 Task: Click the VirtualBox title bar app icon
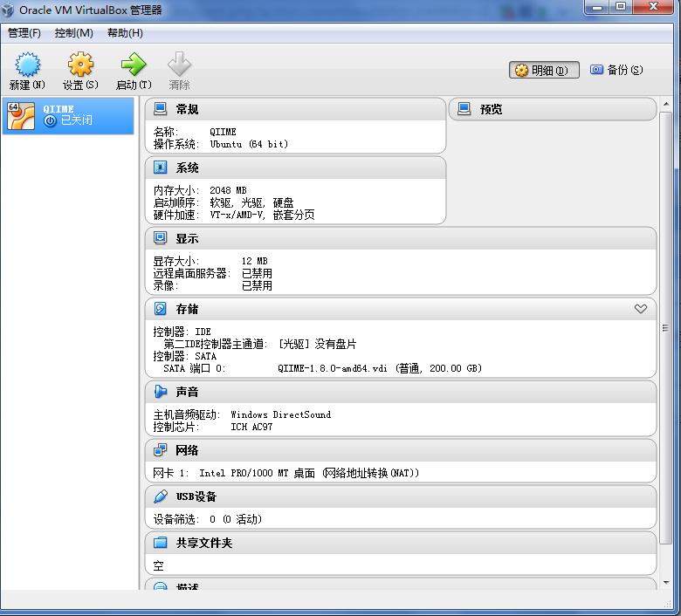pyautogui.click(x=8, y=10)
